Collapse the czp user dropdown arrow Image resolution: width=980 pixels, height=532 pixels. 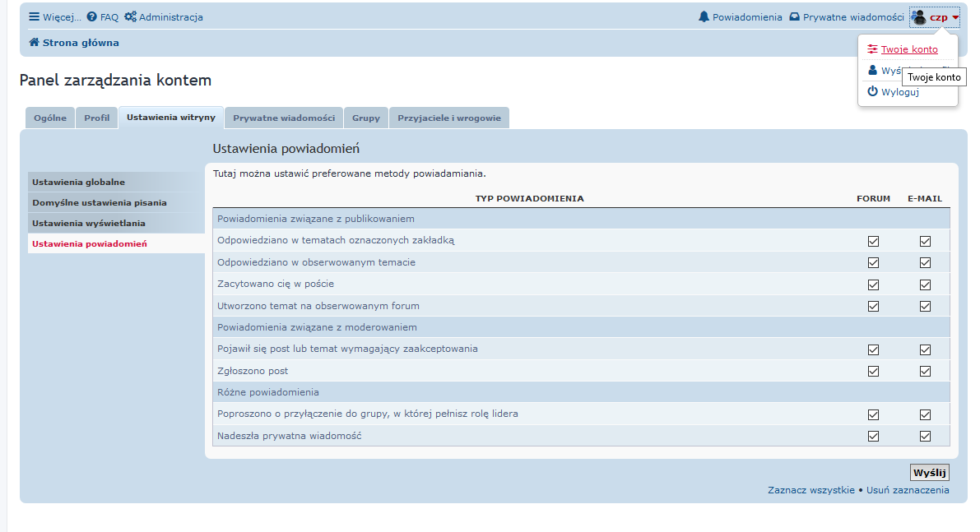coord(955,18)
